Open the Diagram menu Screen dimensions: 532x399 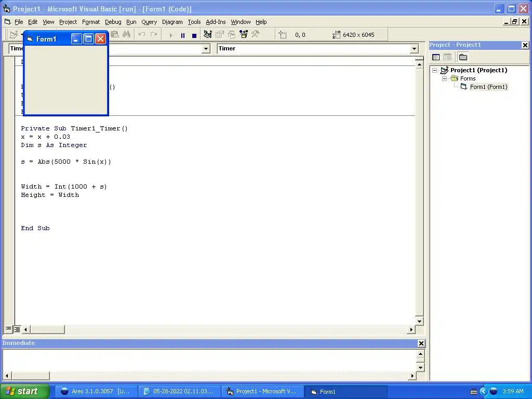[x=172, y=22]
